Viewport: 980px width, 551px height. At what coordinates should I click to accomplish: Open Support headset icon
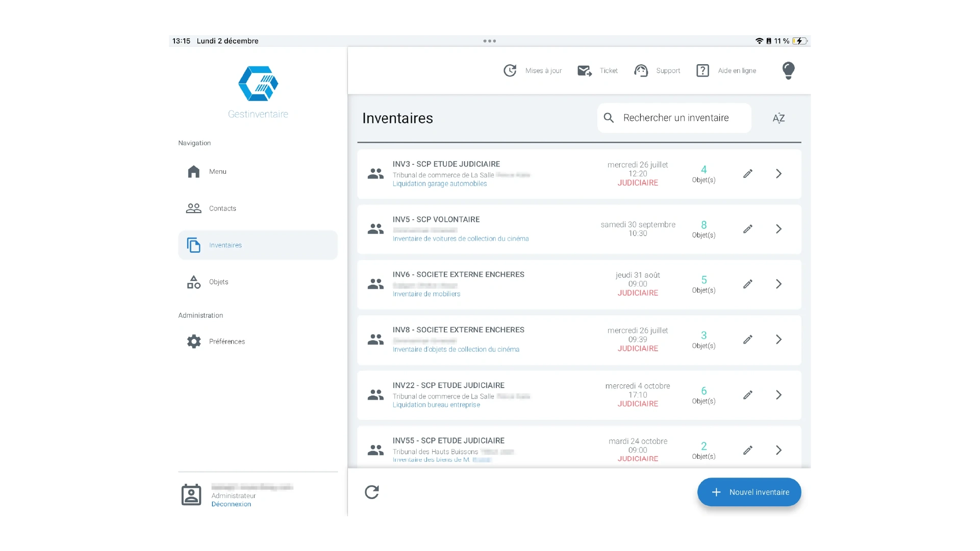coord(641,71)
